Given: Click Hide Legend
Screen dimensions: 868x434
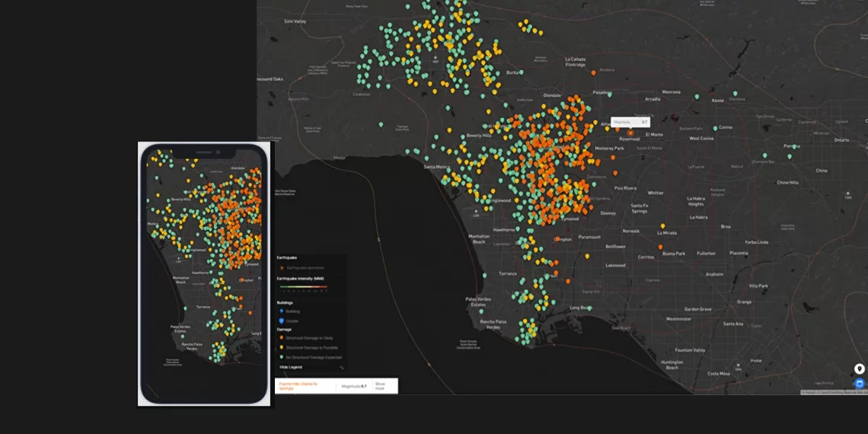Looking at the screenshot, I should click(291, 367).
